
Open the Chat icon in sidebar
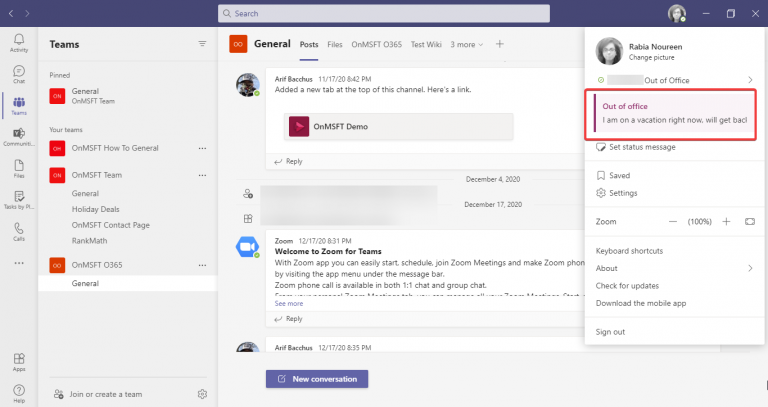pyautogui.click(x=19, y=74)
